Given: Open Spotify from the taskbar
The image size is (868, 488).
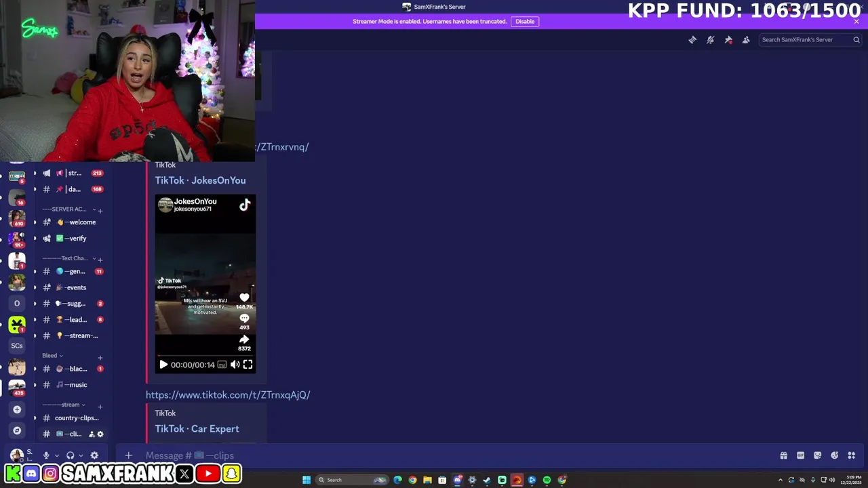Looking at the screenshot, I should click(547, 480).
